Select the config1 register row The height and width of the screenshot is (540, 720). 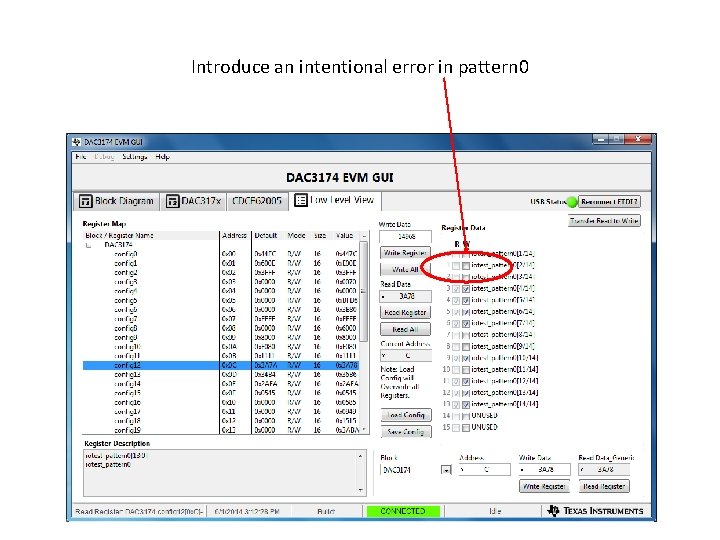[221, 264]
